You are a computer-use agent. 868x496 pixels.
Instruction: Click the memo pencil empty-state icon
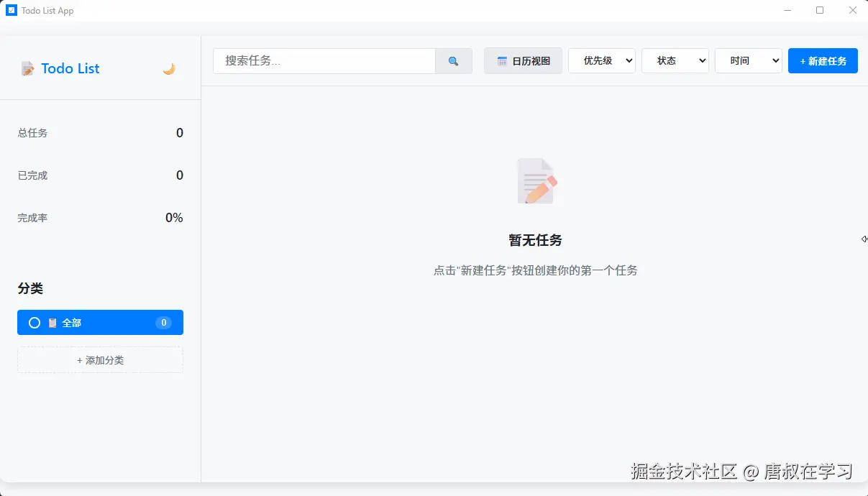pyautogui.click(x=536, y=181)
